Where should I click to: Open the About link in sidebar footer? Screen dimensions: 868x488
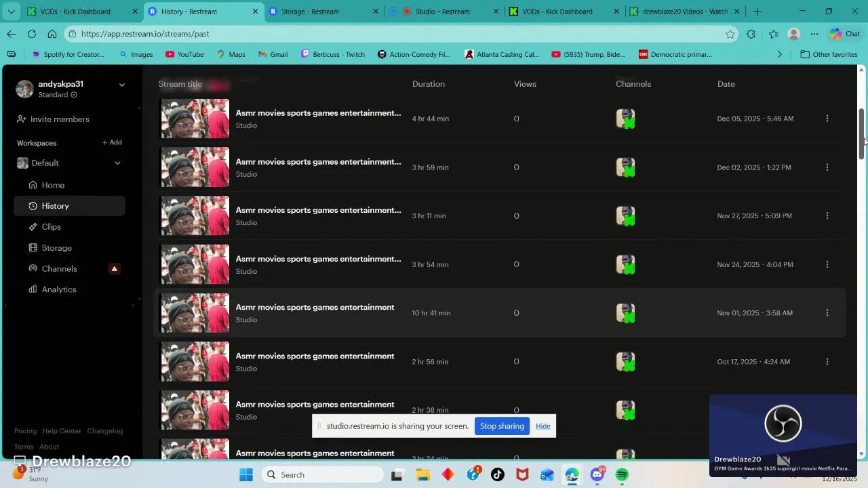tap(49, 447)
